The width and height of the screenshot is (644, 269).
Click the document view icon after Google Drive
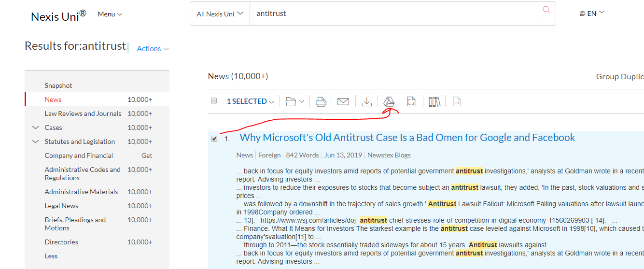[411, 101]
